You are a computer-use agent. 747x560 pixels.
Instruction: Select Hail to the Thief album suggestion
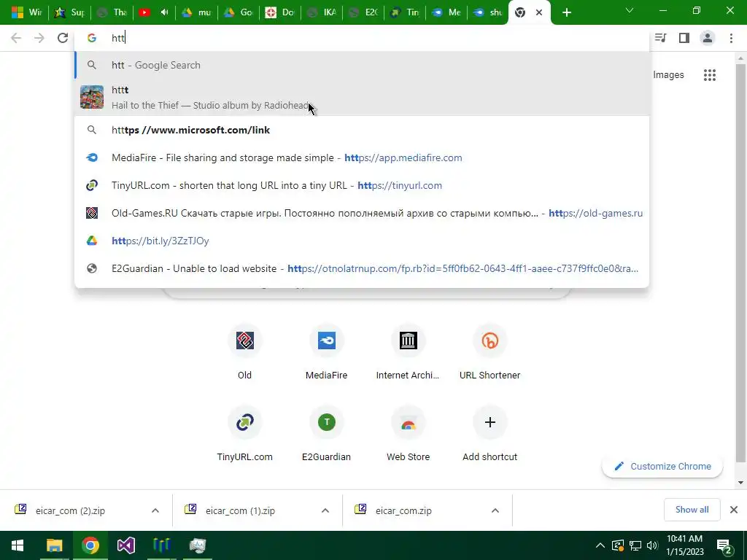coord(362,97)
